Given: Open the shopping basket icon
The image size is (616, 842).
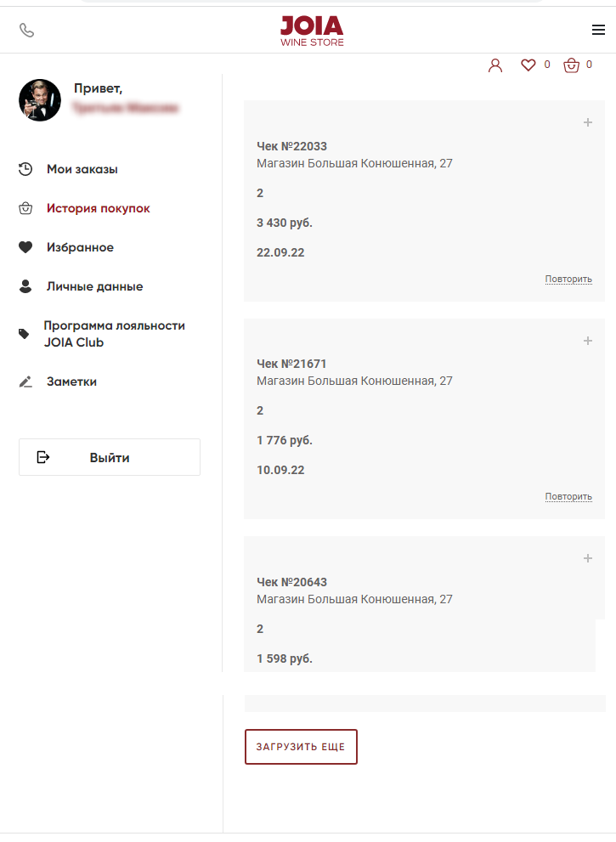Looking at the screenshot, I should click(571, 65).
